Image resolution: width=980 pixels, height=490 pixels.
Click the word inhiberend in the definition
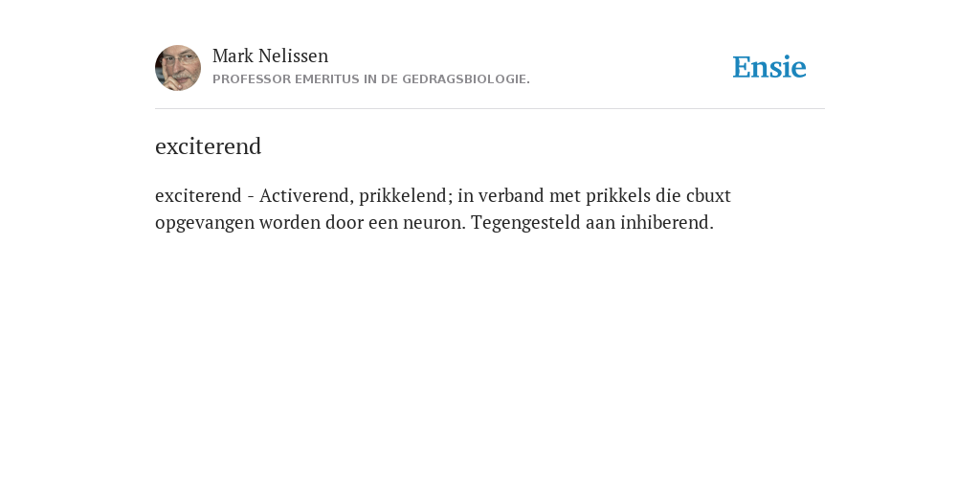(667, 222)
